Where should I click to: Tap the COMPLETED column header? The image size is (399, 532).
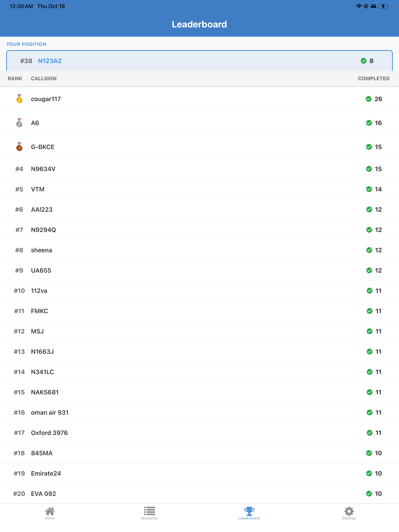tap(373, 78)
